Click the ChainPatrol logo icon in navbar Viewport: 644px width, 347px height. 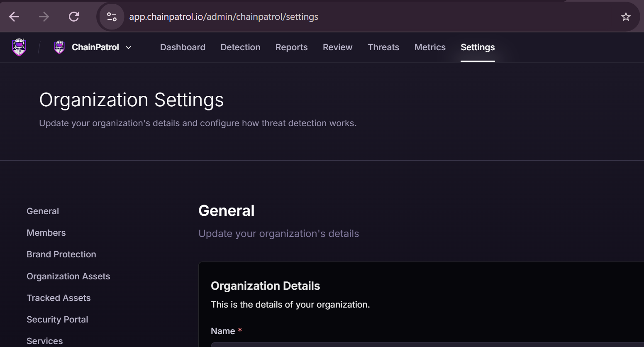click(x=19, y=47)
